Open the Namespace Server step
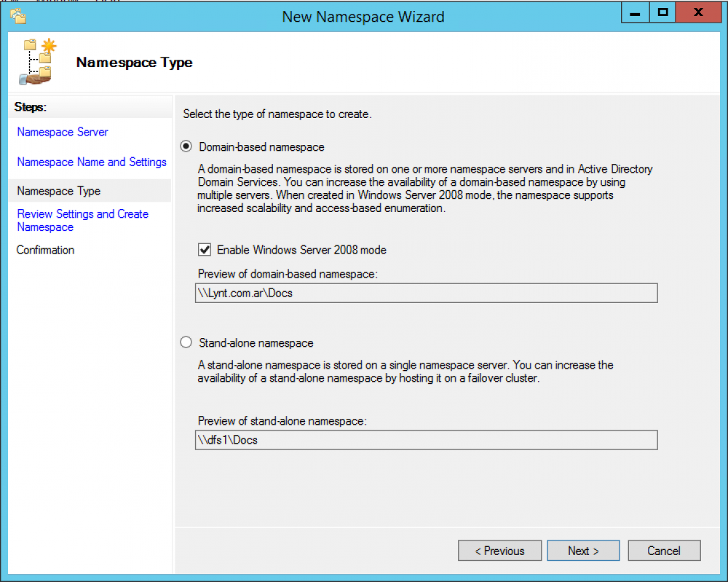 [x=62, y=132]
